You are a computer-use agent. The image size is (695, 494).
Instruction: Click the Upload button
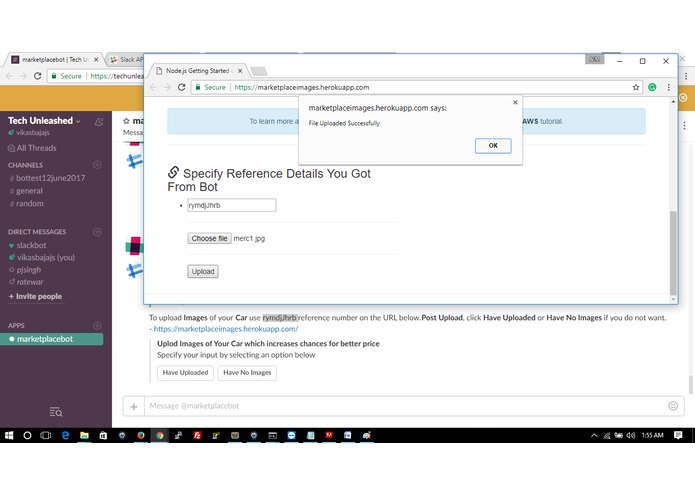click(x=203, y=272)
